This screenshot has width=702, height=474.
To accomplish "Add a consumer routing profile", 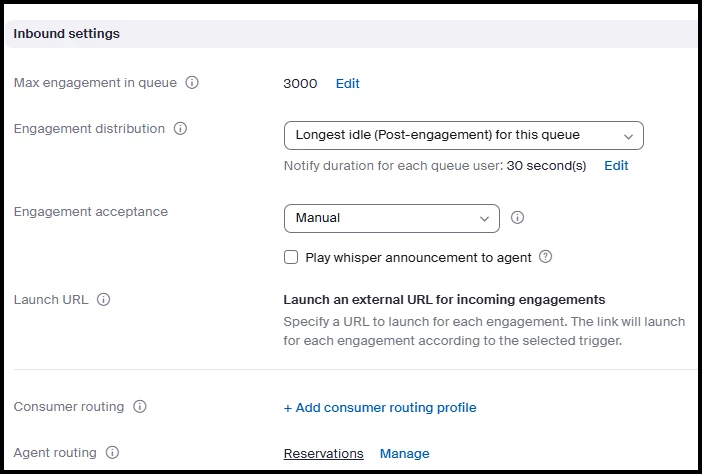I will (x=380, y=408).
